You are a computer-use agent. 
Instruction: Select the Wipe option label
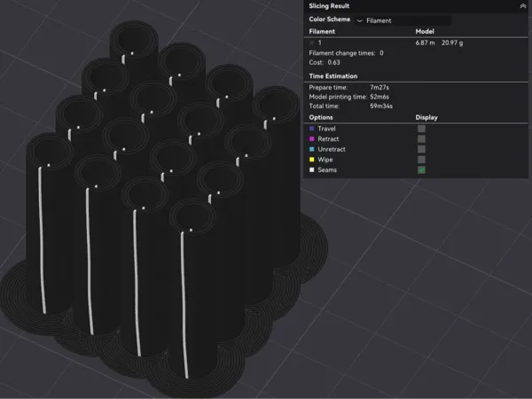pos(325,160)
